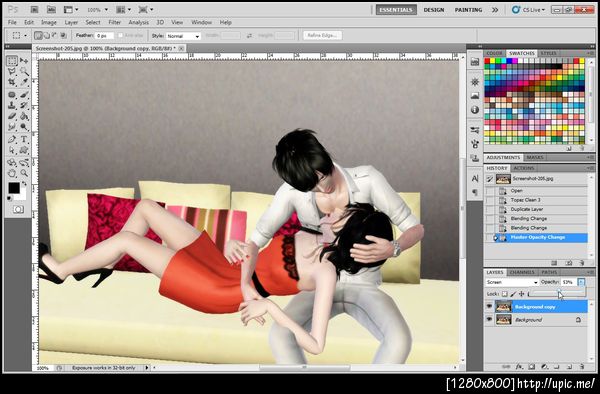Open the Screen Mode dropdown

[x=146, y=9]
